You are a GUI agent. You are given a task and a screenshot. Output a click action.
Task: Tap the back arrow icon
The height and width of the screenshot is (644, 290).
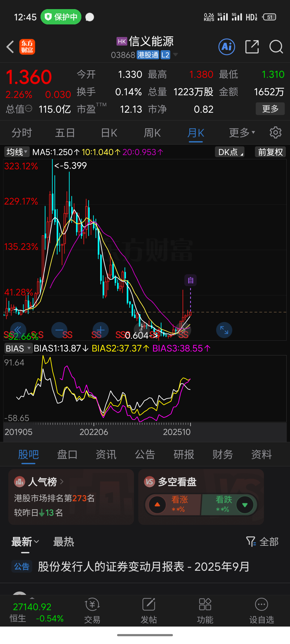(x=10, y=47)
